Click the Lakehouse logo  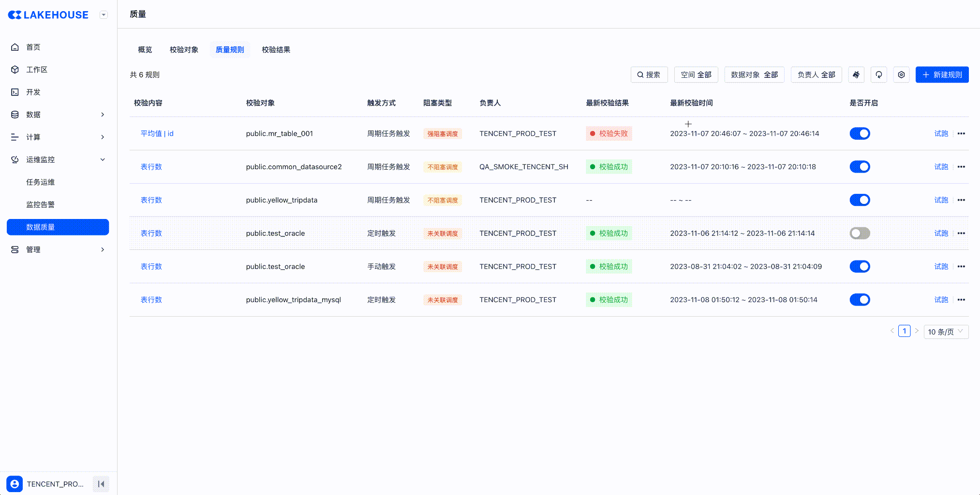tap(48, 15)
